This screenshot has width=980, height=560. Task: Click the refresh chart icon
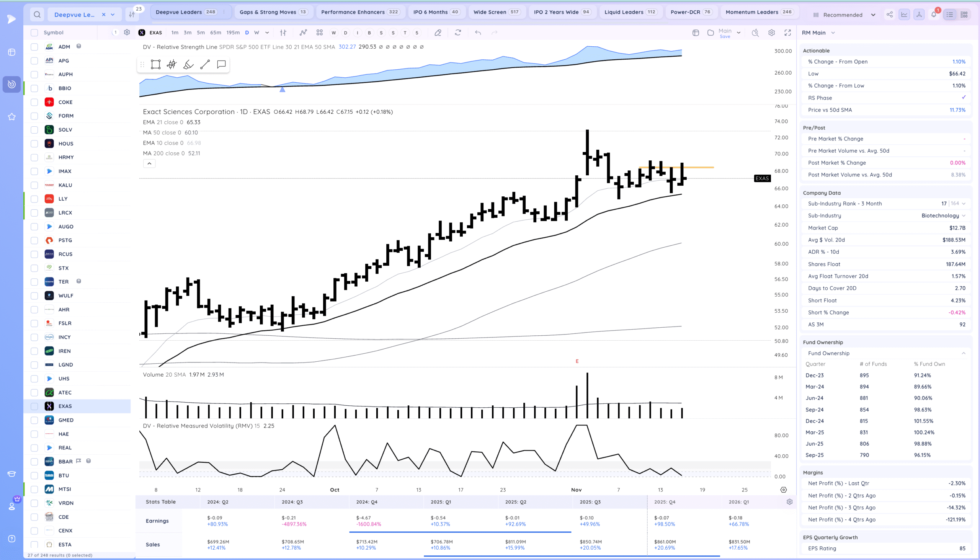(x=458, y=33)
